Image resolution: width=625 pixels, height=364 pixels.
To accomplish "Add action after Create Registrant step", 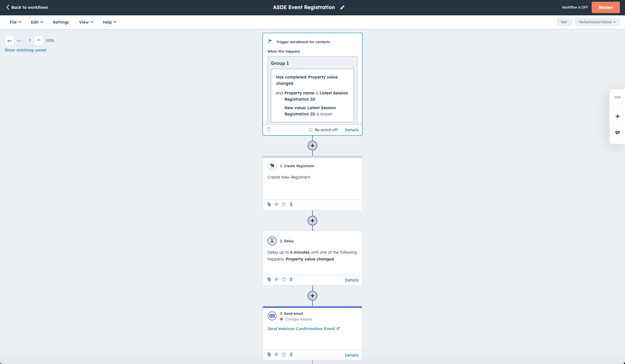I will 312,221.
